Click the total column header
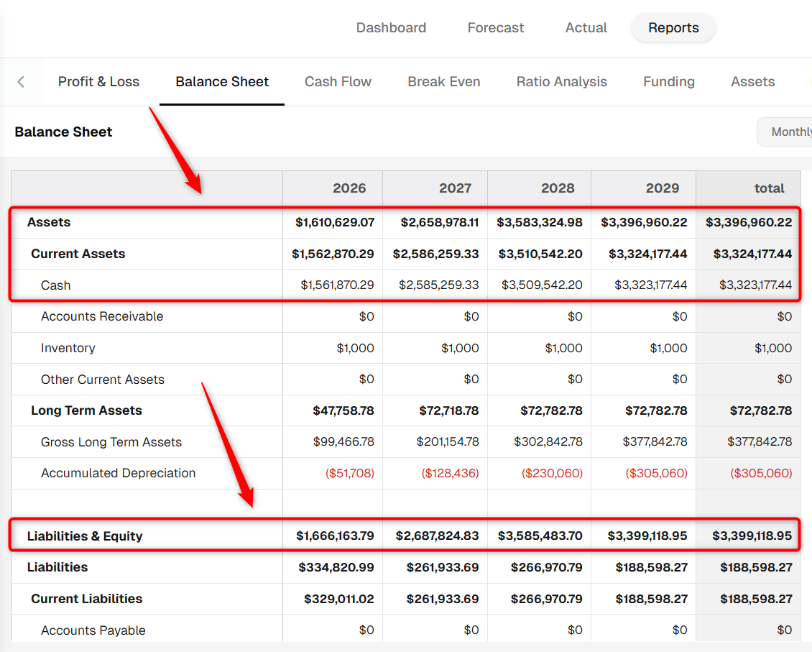 click(x=748, y=188)
